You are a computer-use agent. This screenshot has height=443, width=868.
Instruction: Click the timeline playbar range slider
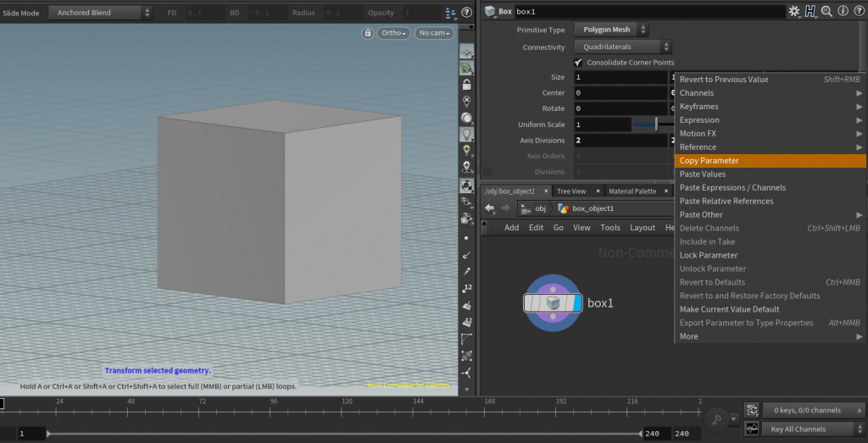tap(344, 435)
